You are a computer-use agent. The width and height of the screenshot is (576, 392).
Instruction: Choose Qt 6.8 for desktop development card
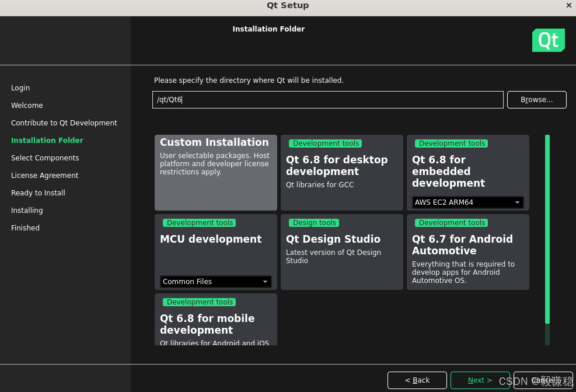tap(342, 173)
